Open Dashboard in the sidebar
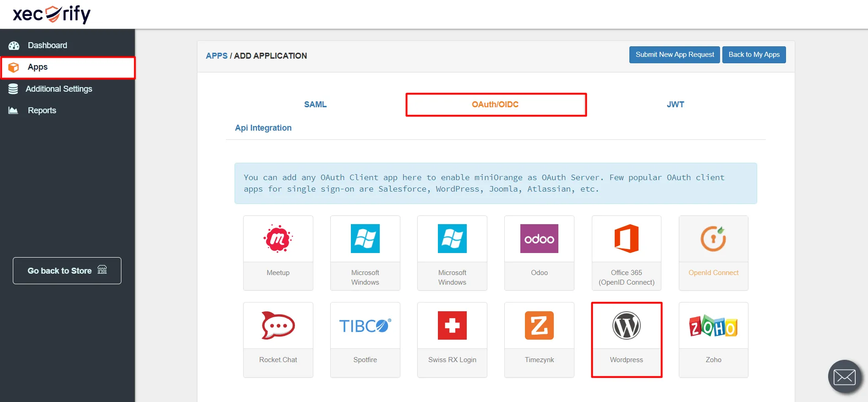The height and width of the screenshot is (402, 868). pyautogui.click(x=67, y=45)
